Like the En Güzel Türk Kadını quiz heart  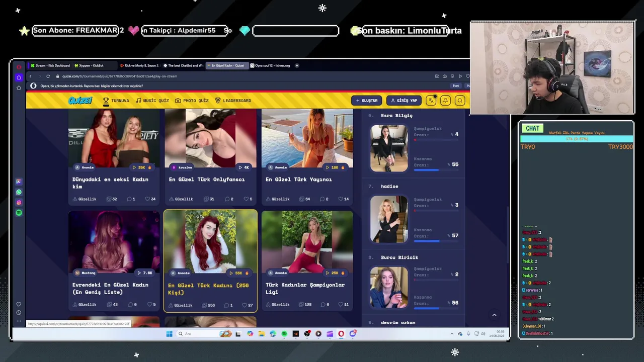(x=244, y=305)
